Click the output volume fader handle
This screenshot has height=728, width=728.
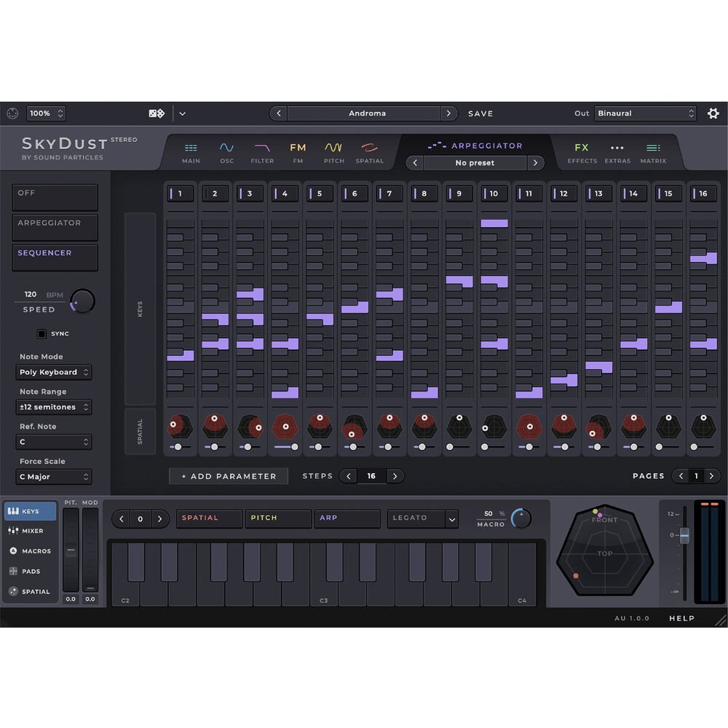tap(684, 537)
